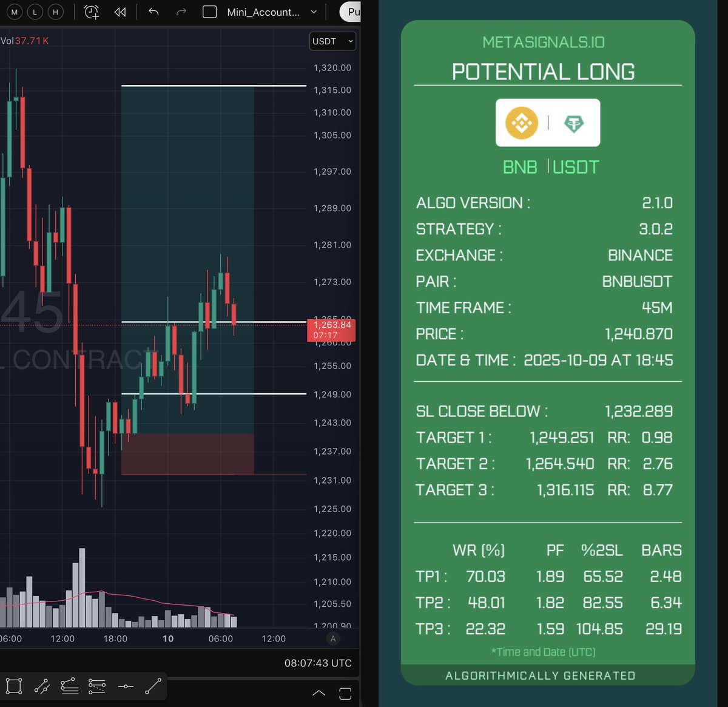Click the '10' date label on time axis
This screenshot has width=728, height=707.
point(168,638)
